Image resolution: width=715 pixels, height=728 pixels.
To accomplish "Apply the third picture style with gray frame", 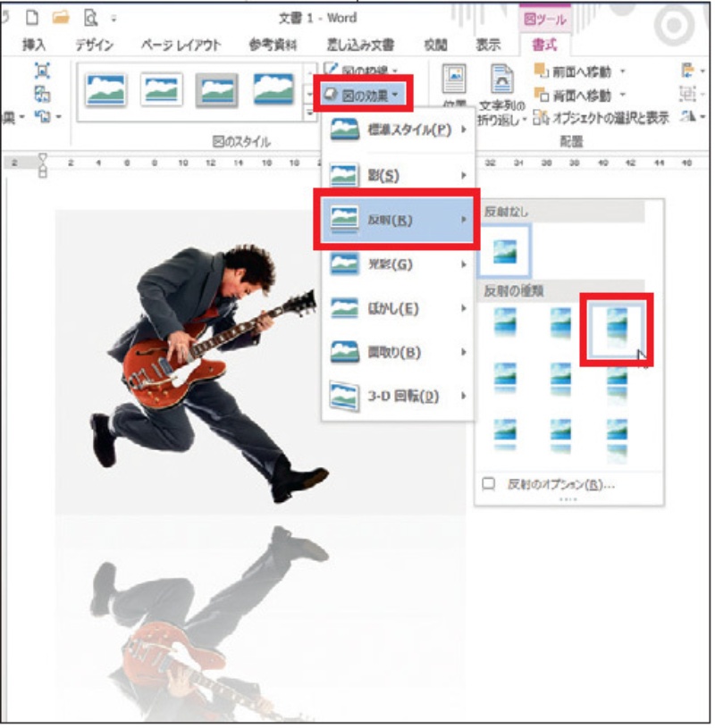I will click(x=216, y=89).
